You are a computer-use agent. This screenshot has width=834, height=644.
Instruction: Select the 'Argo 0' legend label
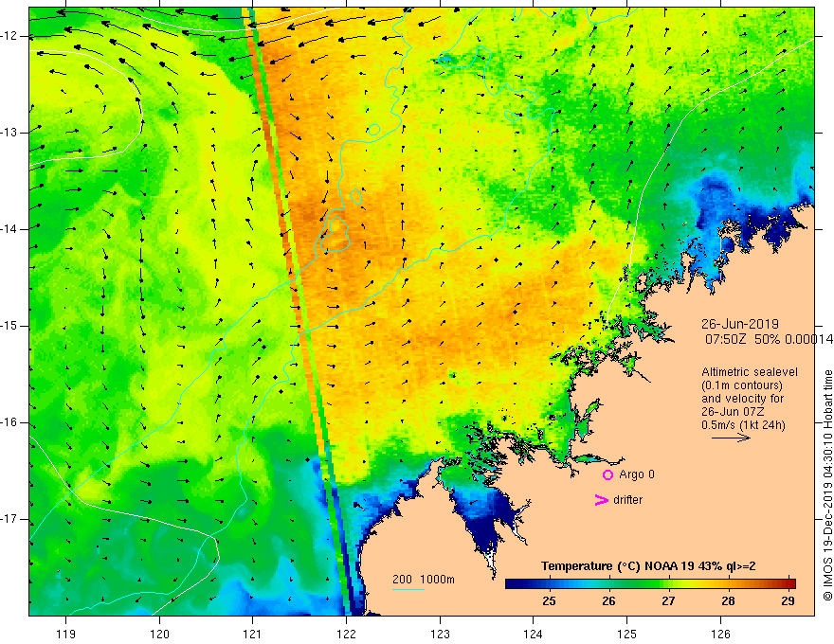tap(637, 474)
